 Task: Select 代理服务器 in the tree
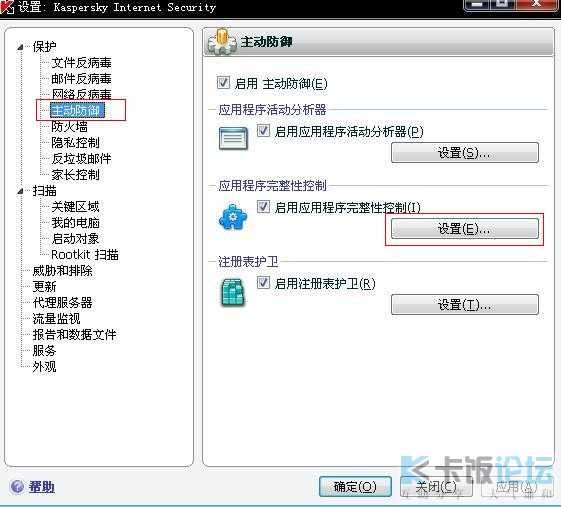[63, 302]
